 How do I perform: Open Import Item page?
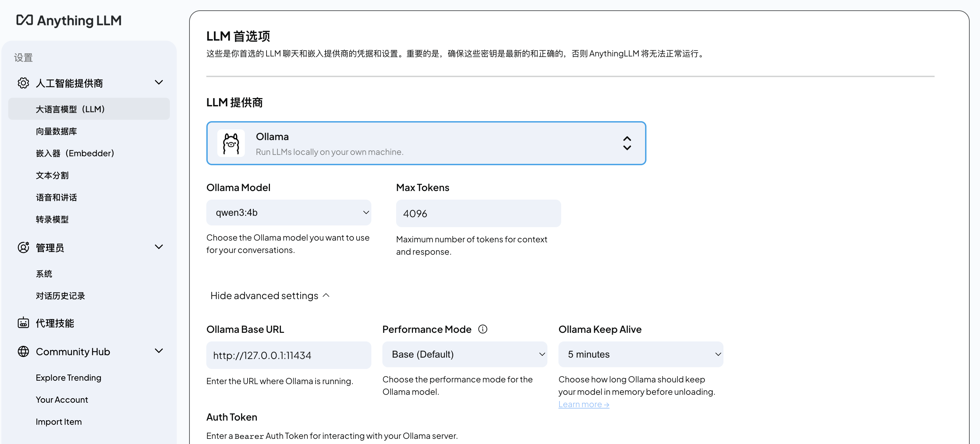pyautogui.click(x=58, y=422)
